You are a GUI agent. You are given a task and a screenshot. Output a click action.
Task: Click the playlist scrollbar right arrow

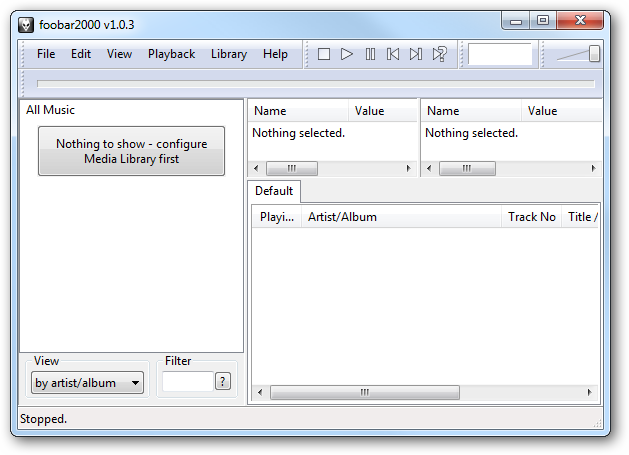point(589,392)
